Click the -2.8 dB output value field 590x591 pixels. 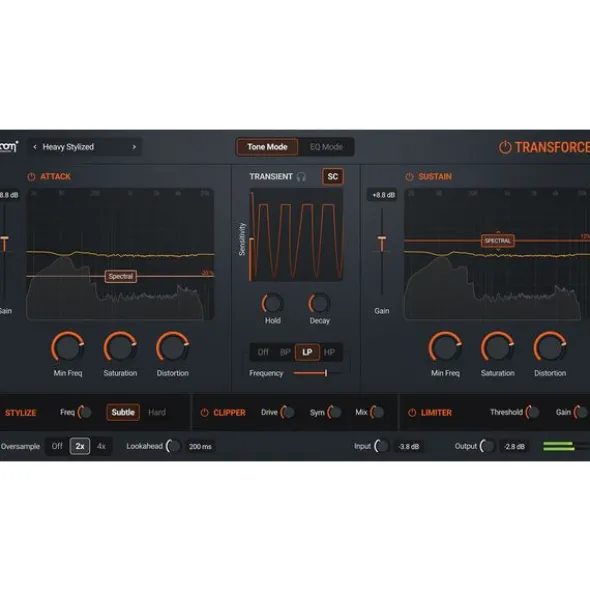click(x=515, y=447)
